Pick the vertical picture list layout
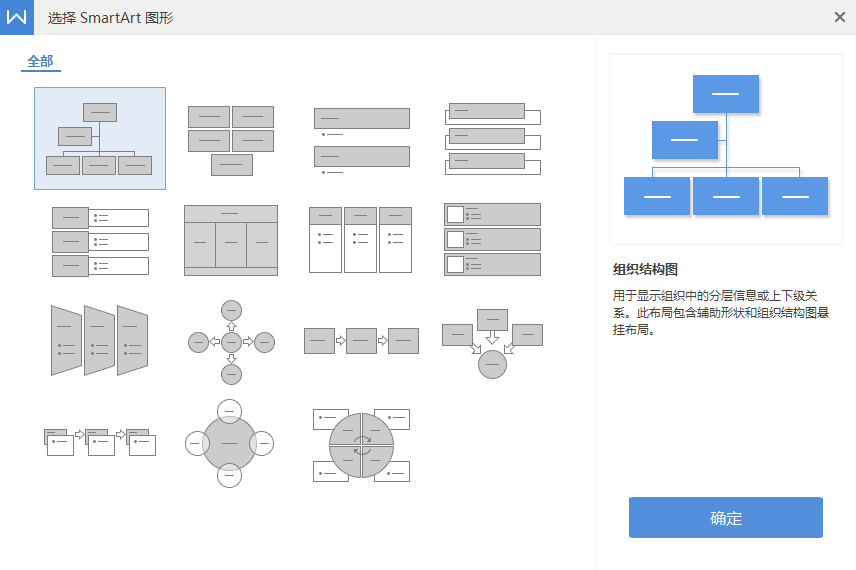 click(492, 240)
